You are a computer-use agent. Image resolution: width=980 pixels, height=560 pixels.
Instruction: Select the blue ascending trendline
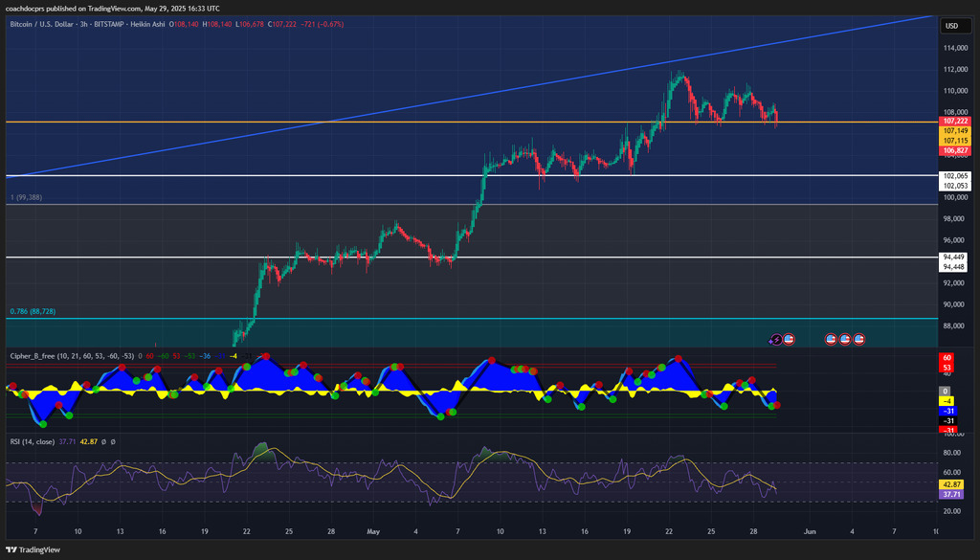(479, 95)
